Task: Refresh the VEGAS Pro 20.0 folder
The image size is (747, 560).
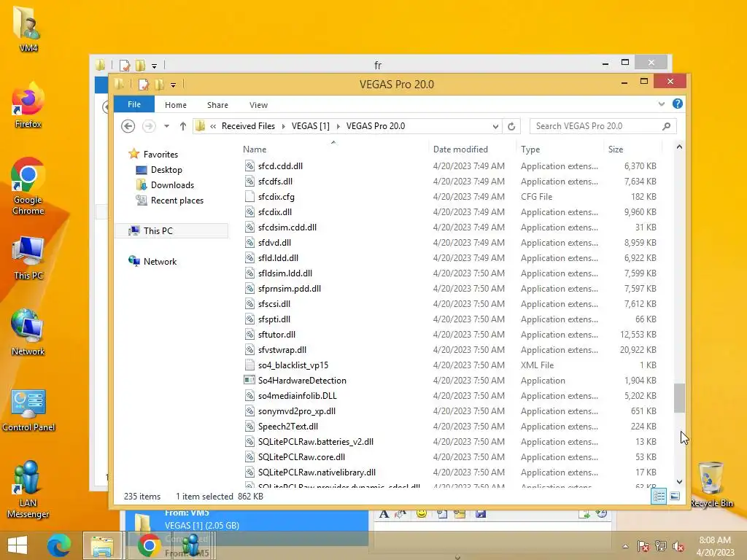Action: 511,126
